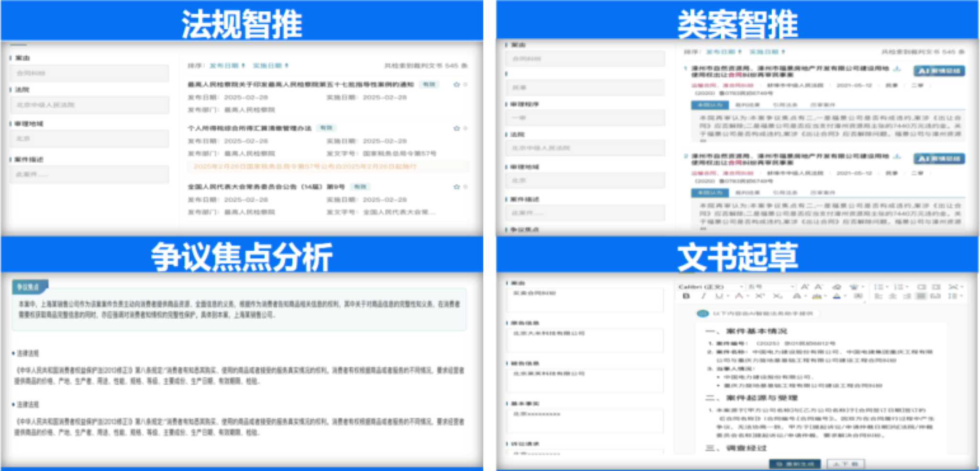Viewport: 980px width, 471px height.
Task: Sort 法规智推 results by 发布日期
Action: [x=227, y=66]
